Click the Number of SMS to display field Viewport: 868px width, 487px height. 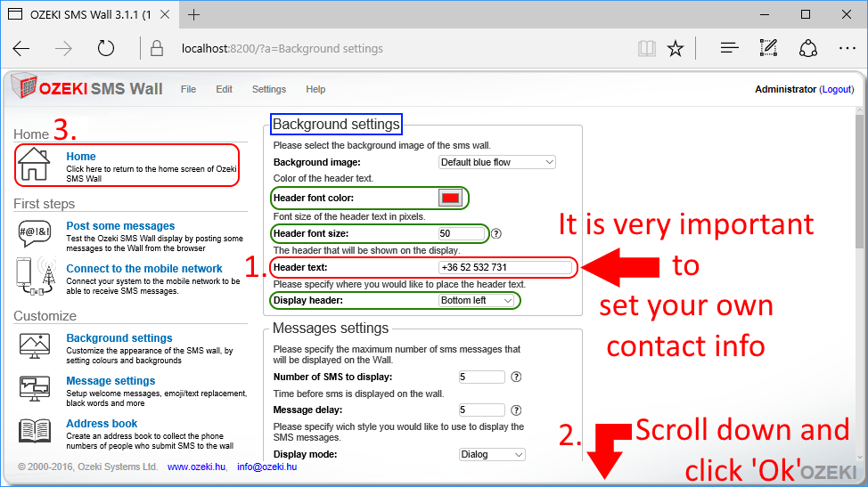481,377
